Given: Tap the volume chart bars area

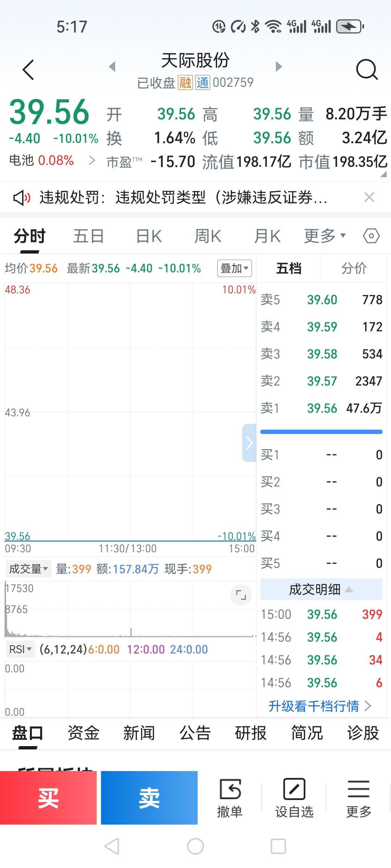Looking at the screenshot, I should pyautogui.click(x=130, y=609).
